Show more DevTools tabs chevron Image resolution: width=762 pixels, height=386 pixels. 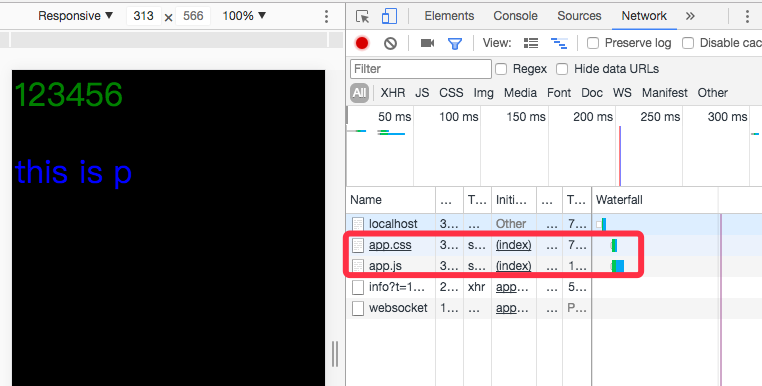click(690, 16)
